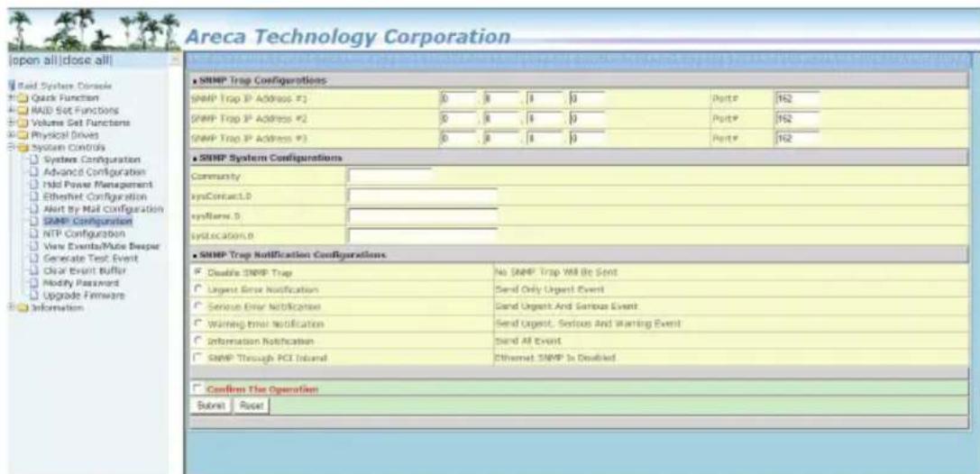Image resolution: width=980 pixels, height=474 pixels.
Task: Select the Information Notification radio button
Action: click(x=198, y=342)
